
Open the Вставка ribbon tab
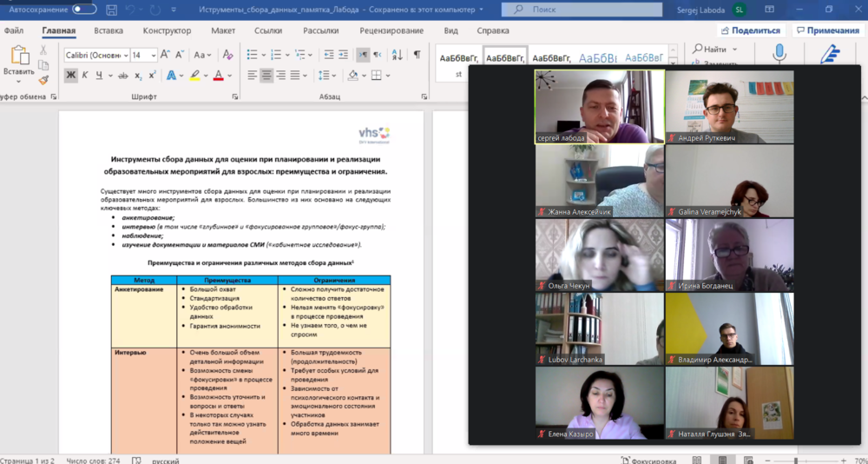108,30
